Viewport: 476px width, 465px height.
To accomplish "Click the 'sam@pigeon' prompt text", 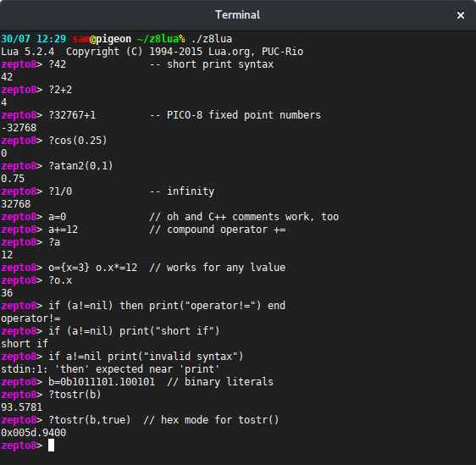I will [x=102, y=39].
